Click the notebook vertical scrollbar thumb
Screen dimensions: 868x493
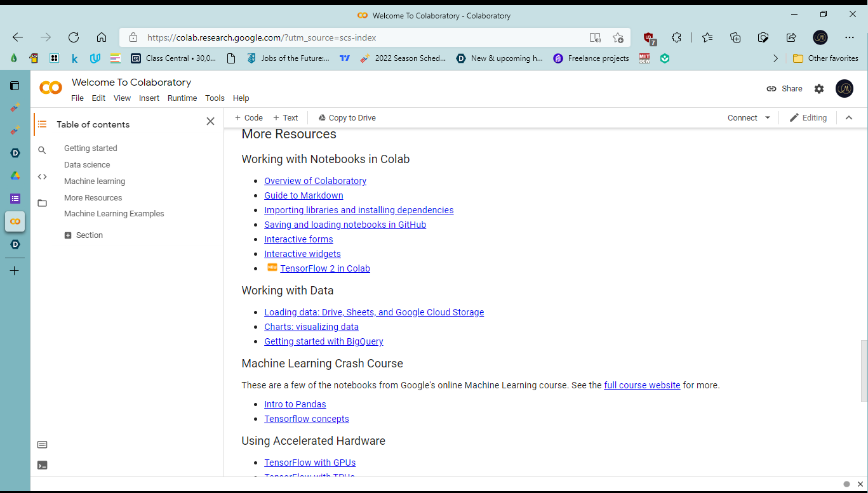coord(864,371)
